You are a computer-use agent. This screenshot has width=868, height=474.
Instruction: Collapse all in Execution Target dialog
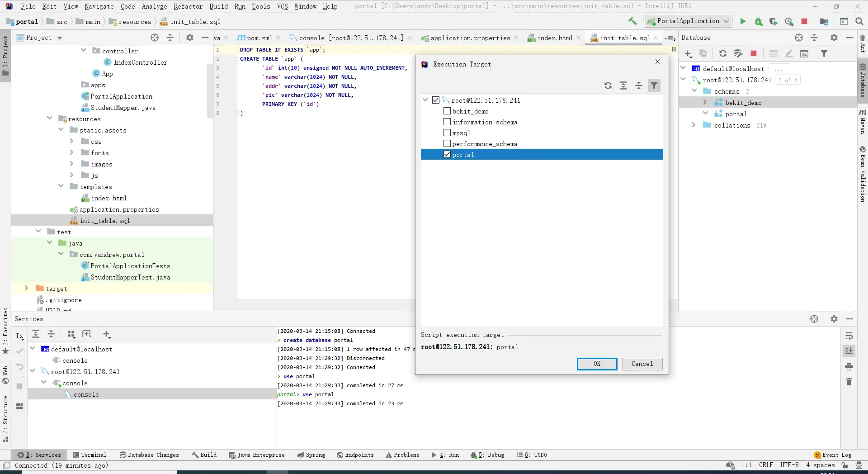coord(639,85)
